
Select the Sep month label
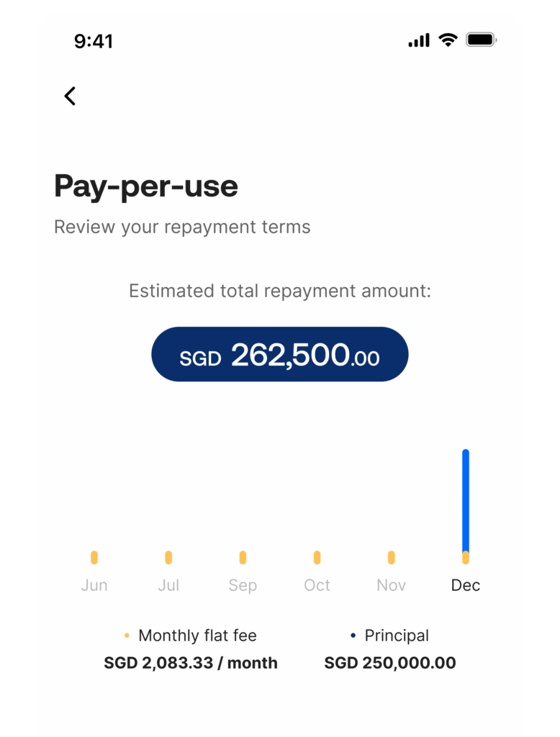243,585
